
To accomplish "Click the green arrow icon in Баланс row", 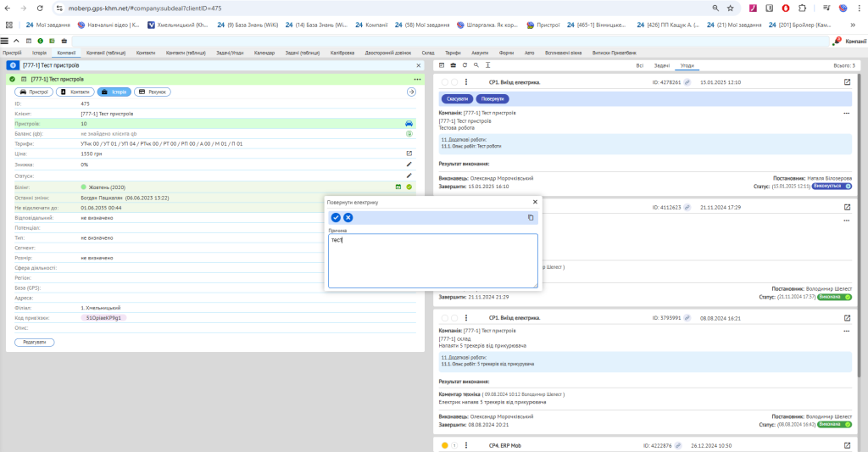I will tap(409, 133).
